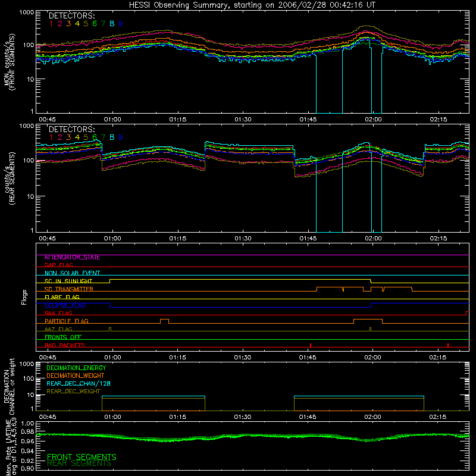
Task: Select olive detector 5 in rear segments legend
Action: (86, 137)
